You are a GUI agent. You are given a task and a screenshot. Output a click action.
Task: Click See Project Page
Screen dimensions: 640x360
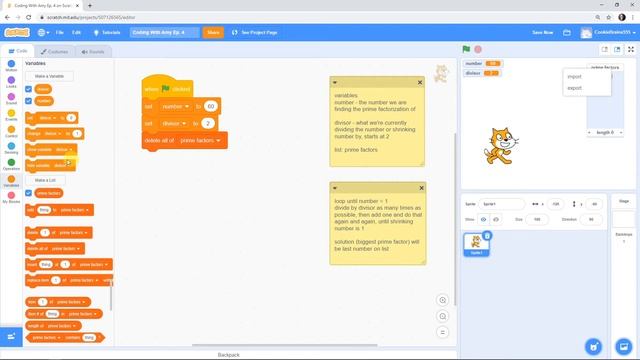(x=255, y=32)
